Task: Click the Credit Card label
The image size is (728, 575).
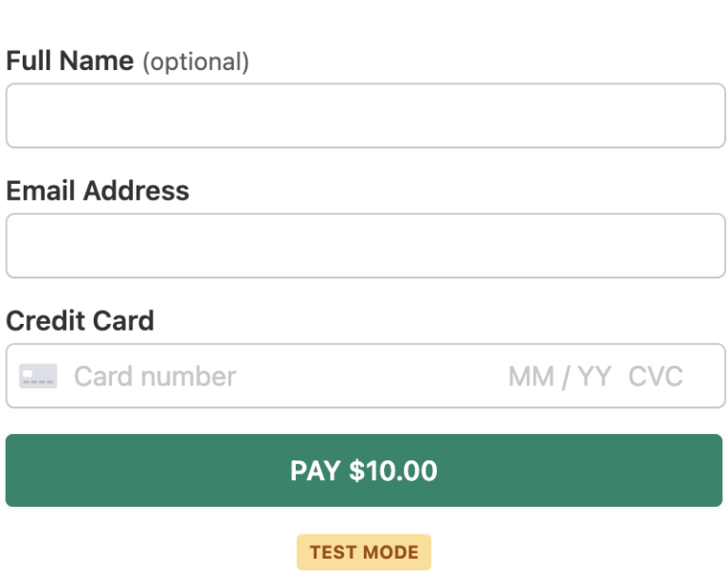Action: tap(80, 320)
